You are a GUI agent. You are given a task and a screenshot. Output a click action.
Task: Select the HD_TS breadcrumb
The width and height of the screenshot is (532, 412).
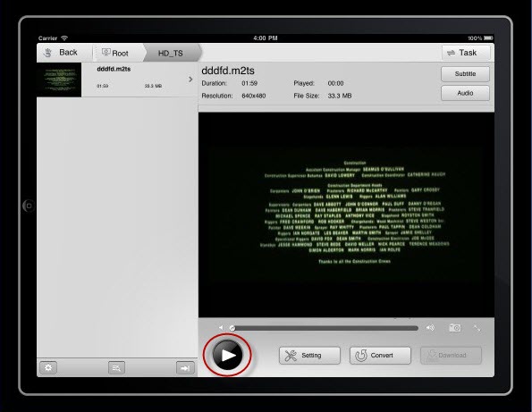(171, 53)
